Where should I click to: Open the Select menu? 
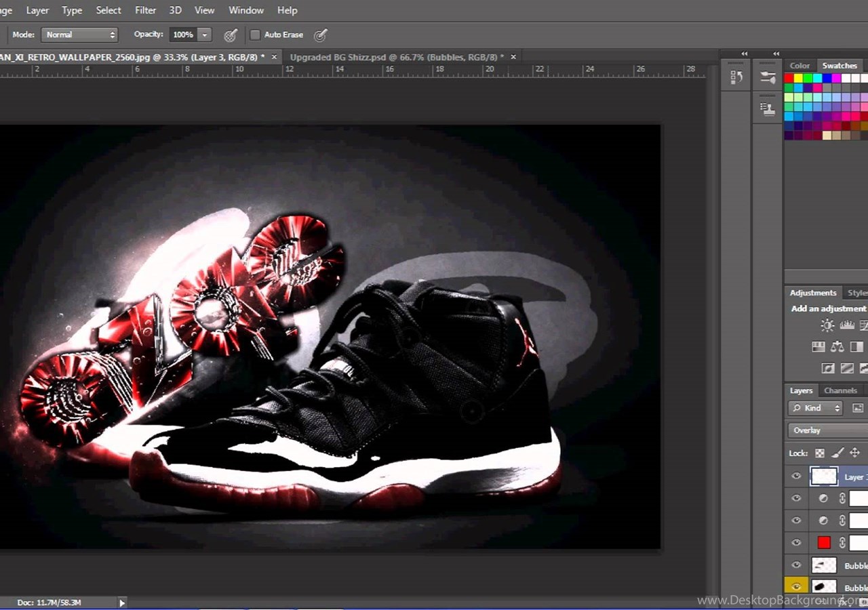108,10
